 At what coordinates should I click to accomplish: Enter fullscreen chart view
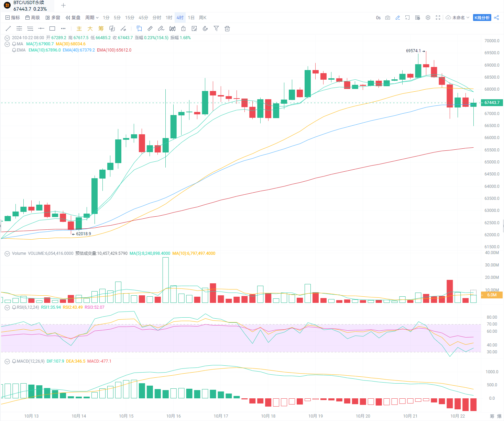click(438, 18)
